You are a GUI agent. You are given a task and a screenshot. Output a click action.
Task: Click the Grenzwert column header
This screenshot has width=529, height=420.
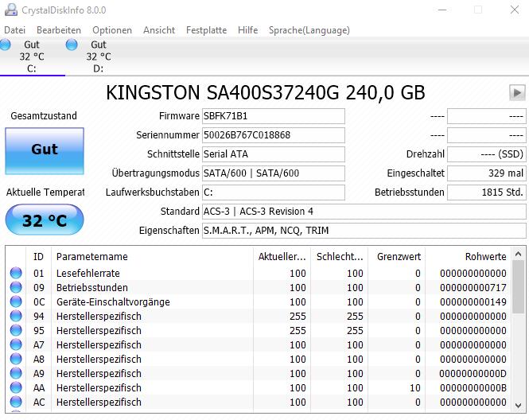pos(397,256)
